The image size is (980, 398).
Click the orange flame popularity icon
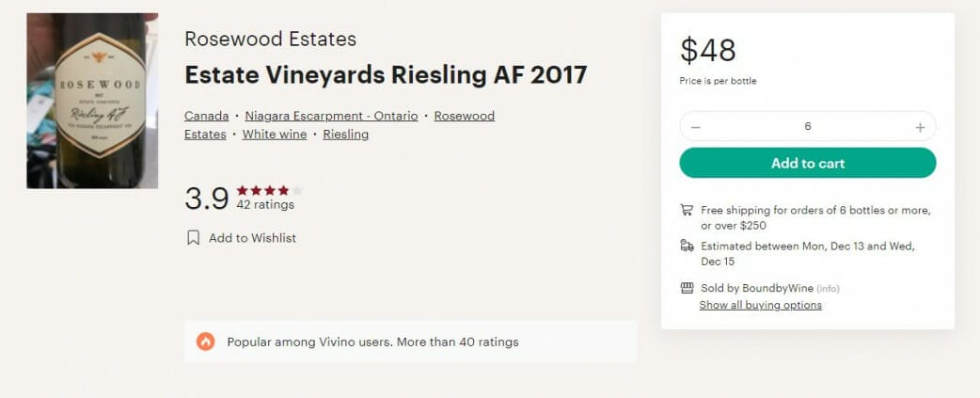(206, 342)
